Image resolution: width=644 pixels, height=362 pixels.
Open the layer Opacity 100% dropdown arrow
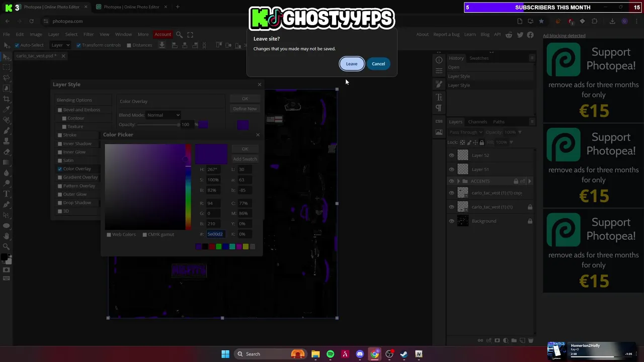[x=520, y=132]
